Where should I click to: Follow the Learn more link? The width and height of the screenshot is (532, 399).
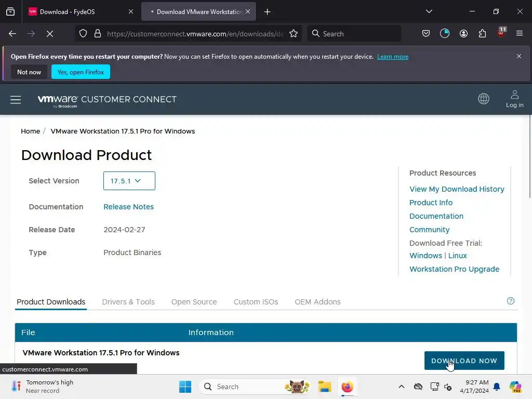pyautogui.click(x=393, y=57)
